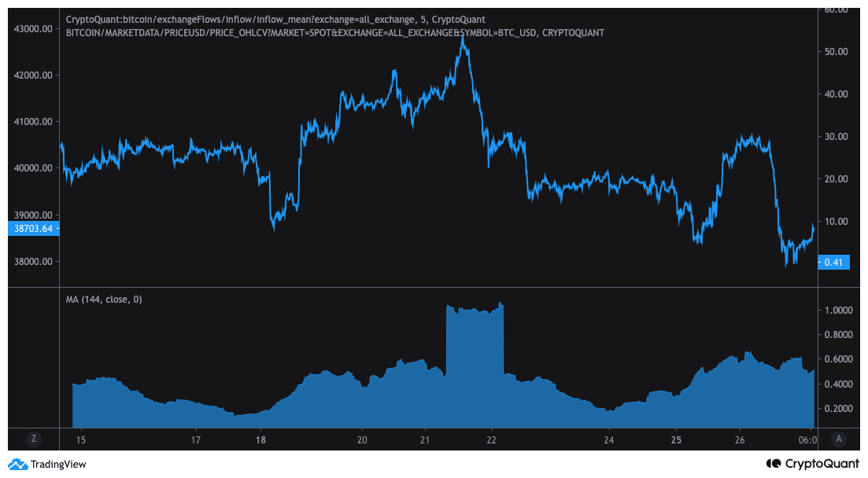Click the 06:0 time label to expand axis
868x478 pixels.
pyautogui.click(x=807, y=441)
